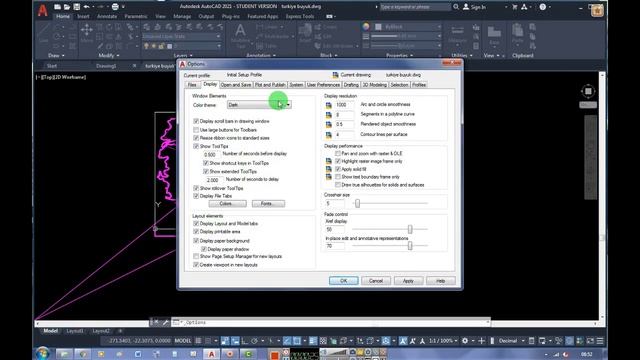The image size is (640, 360).
Task: Expand the Layers panel flyout
Action: point(183,56)
